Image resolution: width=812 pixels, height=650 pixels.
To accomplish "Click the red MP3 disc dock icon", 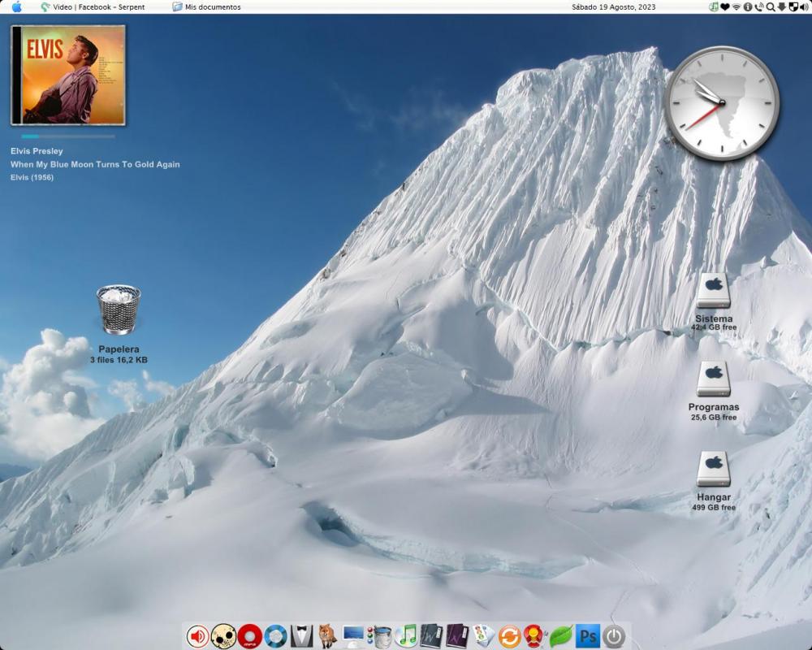I will point(249,636).
